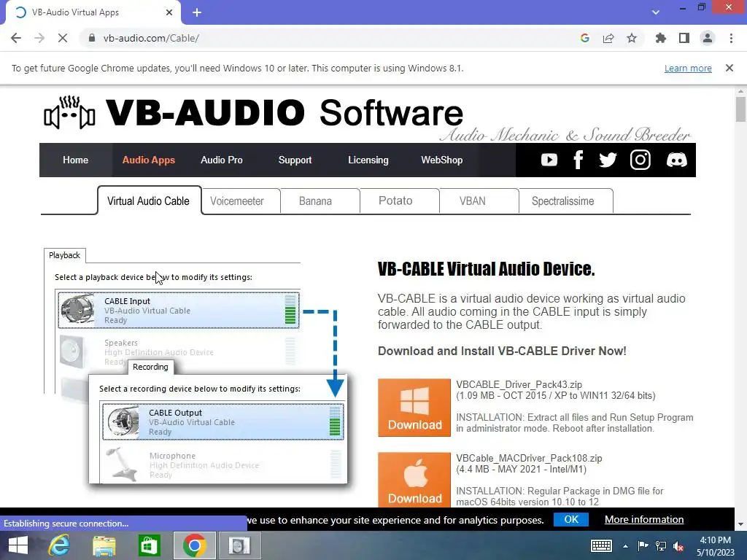
Task: Click the VB-CABLE Virtual Audio Device heading
Action: pyautogui.click(x=486, y=268)
